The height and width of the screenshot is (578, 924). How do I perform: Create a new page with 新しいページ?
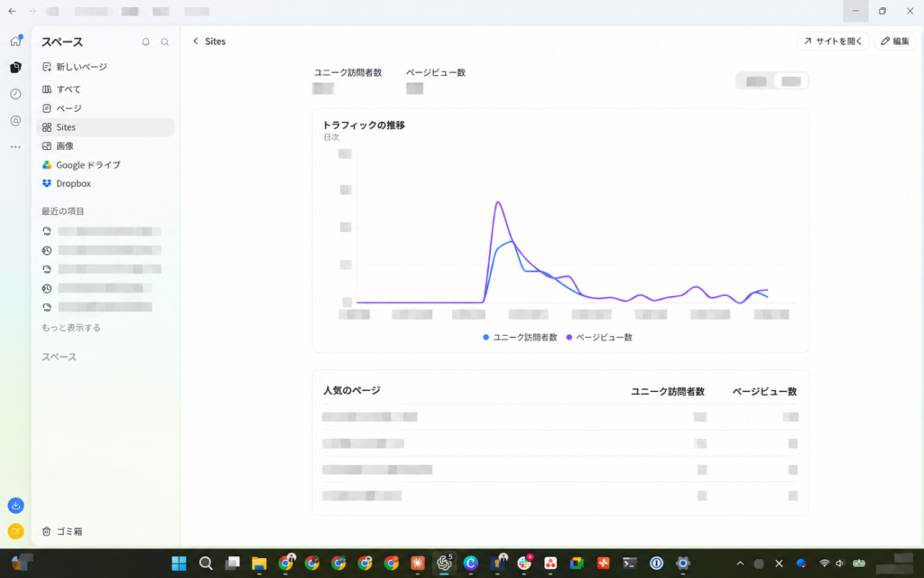pos(74,67)
